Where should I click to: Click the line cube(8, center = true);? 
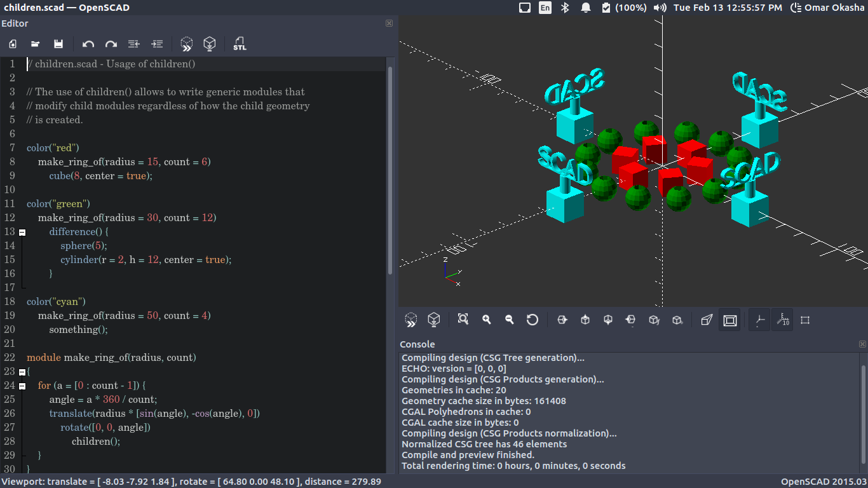(101, 176)
